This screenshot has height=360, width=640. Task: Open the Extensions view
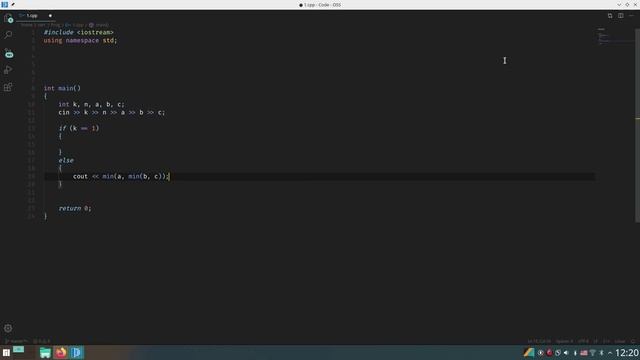(8, 87)
